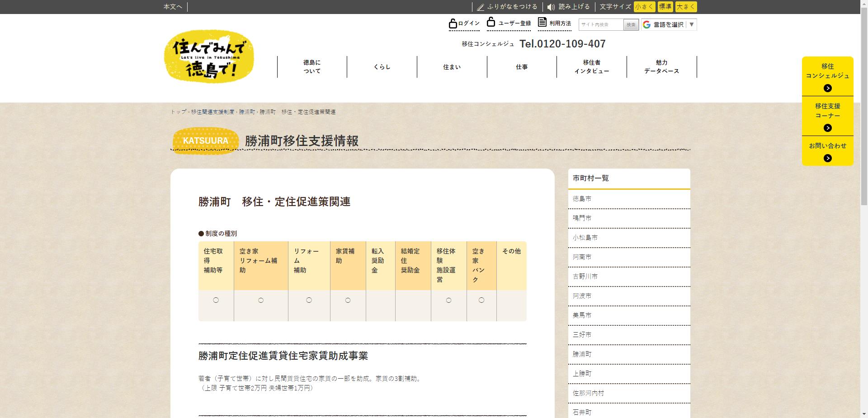
Task: Open the Google language selection dropdown
Action: point(669,24)
